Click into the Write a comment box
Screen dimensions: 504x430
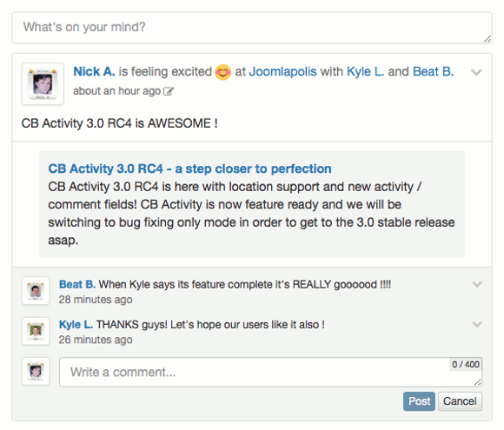(270, 372)
